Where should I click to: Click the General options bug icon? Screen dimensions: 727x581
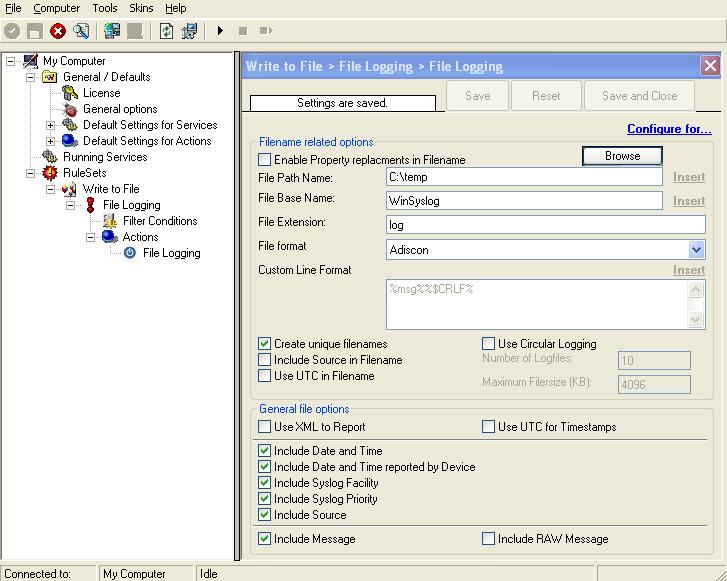[x=70, y=109]
